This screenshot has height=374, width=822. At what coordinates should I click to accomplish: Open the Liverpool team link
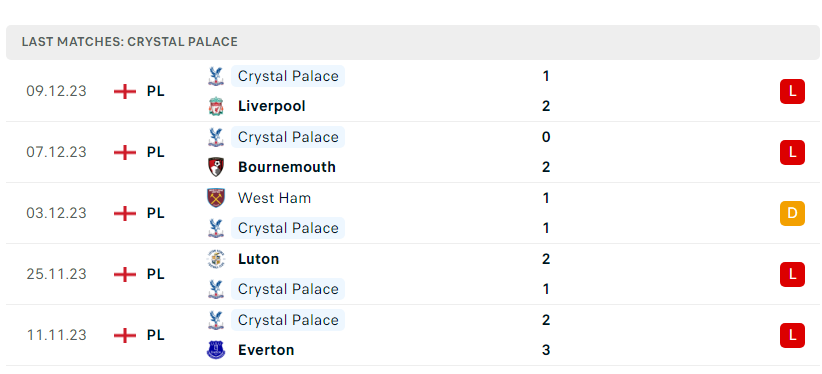click(272, 106)
